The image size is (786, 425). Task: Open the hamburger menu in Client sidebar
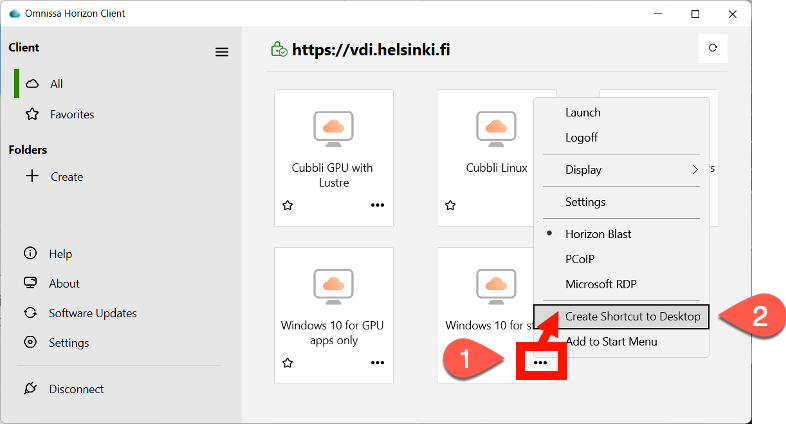click(x=222, y=52)
